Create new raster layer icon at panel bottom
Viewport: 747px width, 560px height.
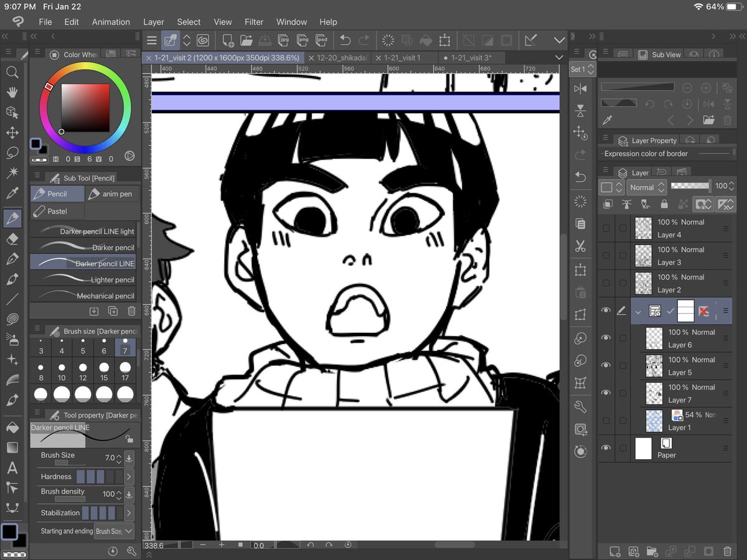(614, 551)
